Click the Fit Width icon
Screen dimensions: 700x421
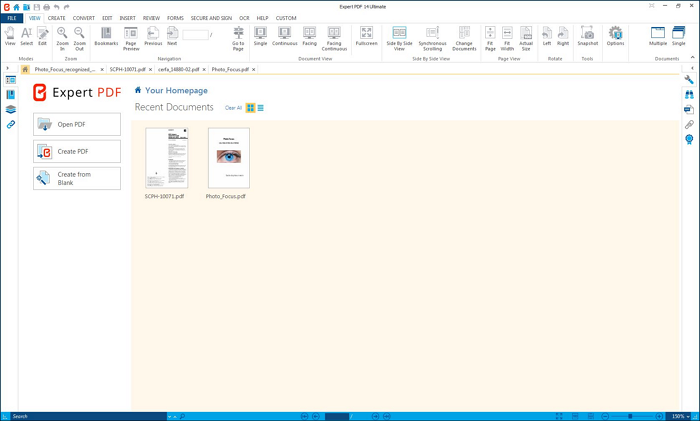(x=507, y=37)
